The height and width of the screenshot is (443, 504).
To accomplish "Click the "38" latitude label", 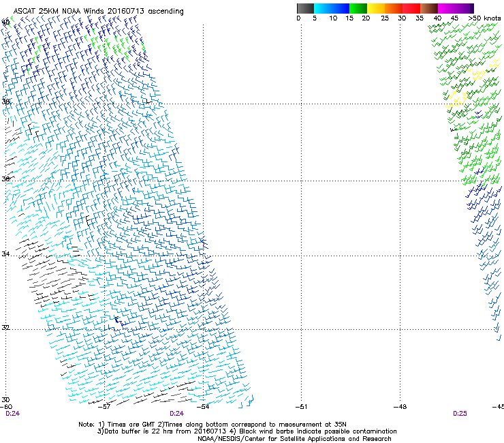I will (x=5, y=102).
